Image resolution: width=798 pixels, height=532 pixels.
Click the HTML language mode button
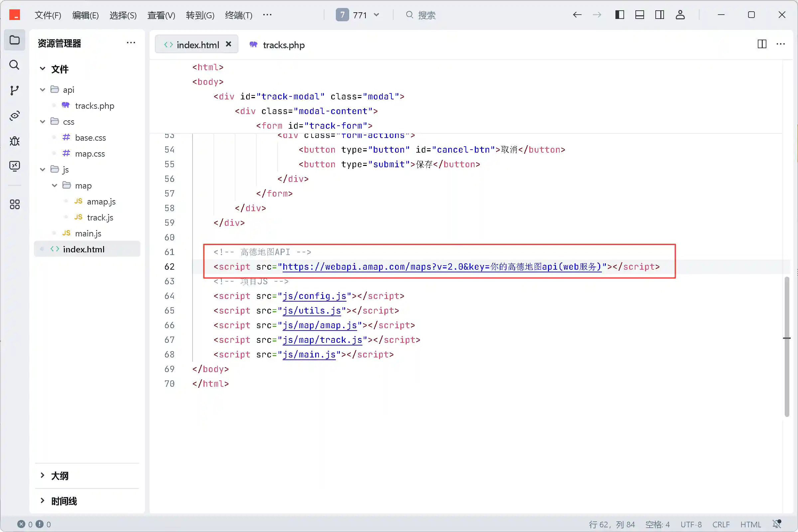[x=750, y=524]
